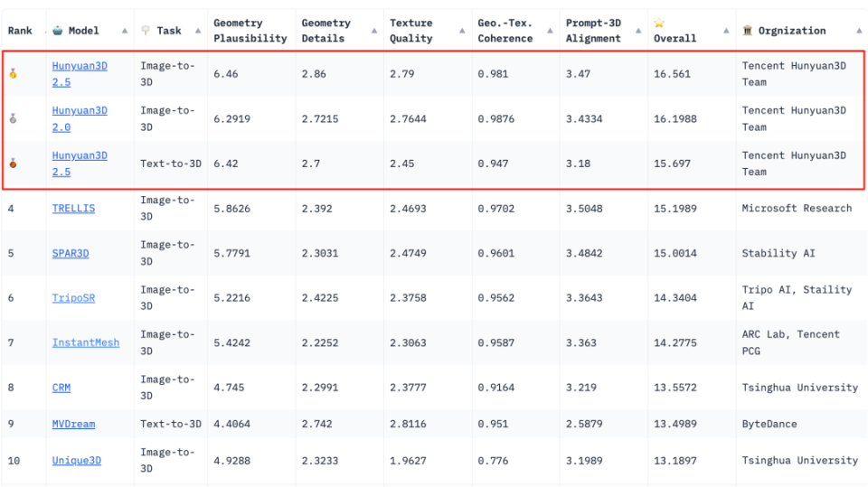Select geometry plausibility value 6.42
The height and width of the screenshot is (487, 868).
pyautogui.click(x=226, y=164)
